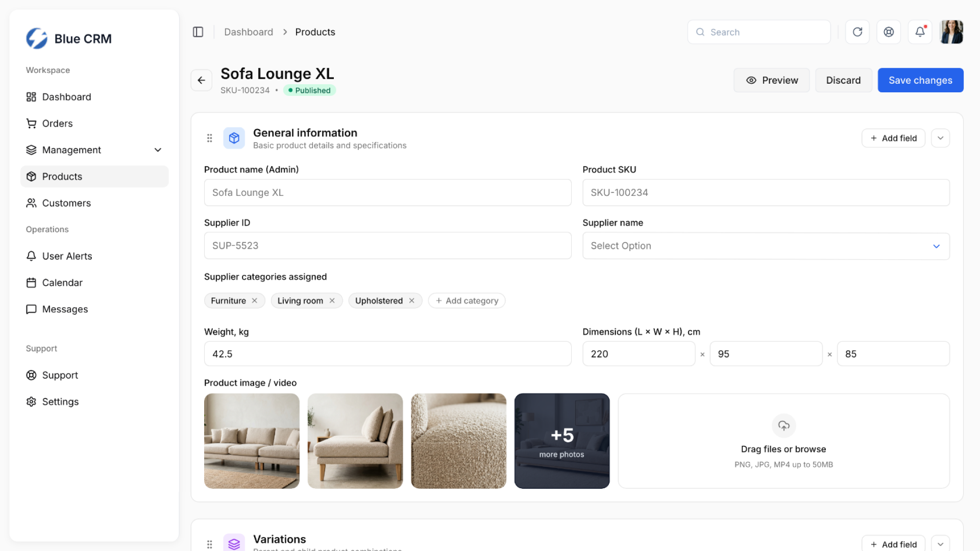Click the SKU-100234 text under the title
The width and height of the screenshot is (980, 551).
coord(245,90)
